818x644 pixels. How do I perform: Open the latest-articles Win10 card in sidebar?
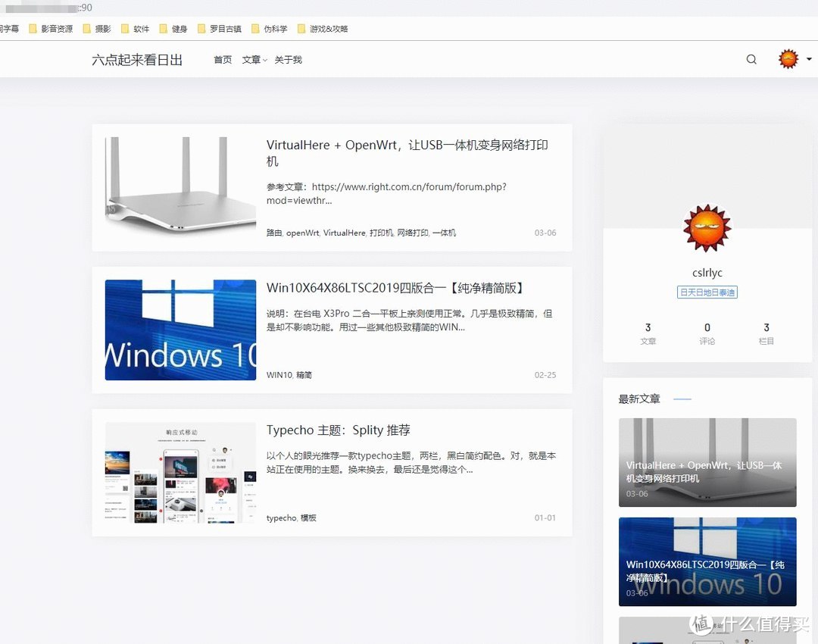(x=707, y=561)
